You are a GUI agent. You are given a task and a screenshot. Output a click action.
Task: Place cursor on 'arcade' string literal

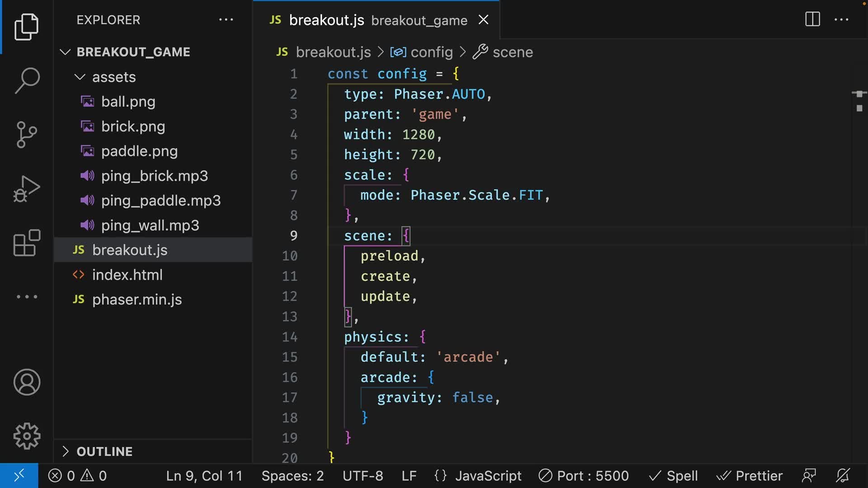(468, 357)
